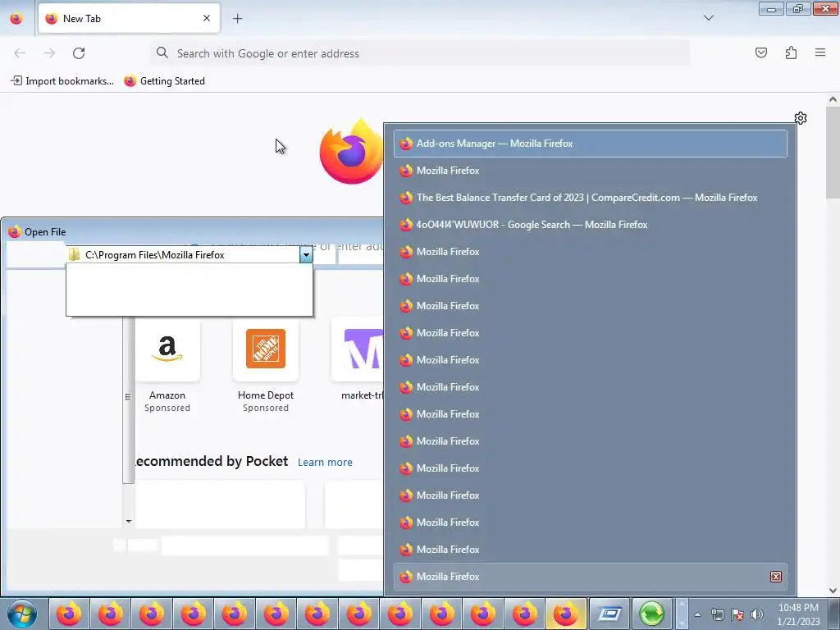Viewport: 840px width, 630px height.
Task: Click page scrollbar up arrow
Action: point(833,99)
